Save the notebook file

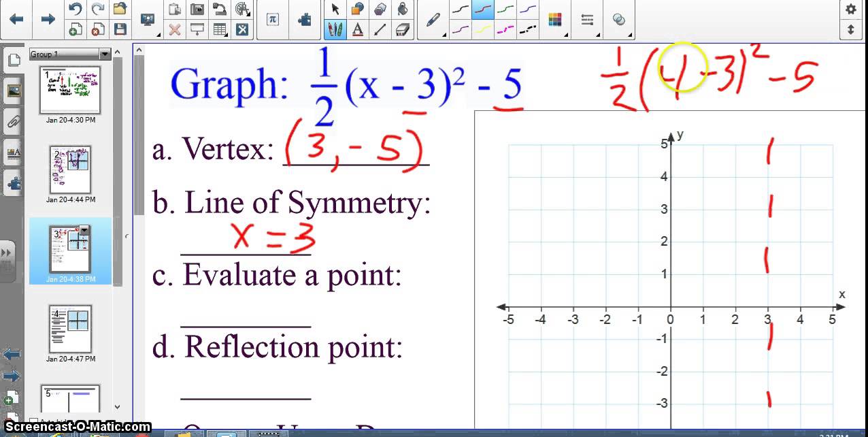(120, 29)
